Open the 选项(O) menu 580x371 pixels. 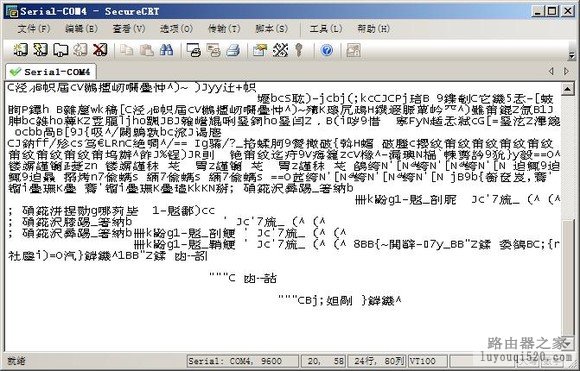176,28
